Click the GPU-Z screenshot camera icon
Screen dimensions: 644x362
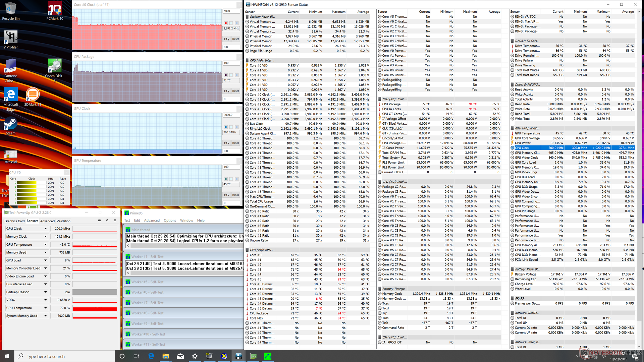[x=99, y=221]
